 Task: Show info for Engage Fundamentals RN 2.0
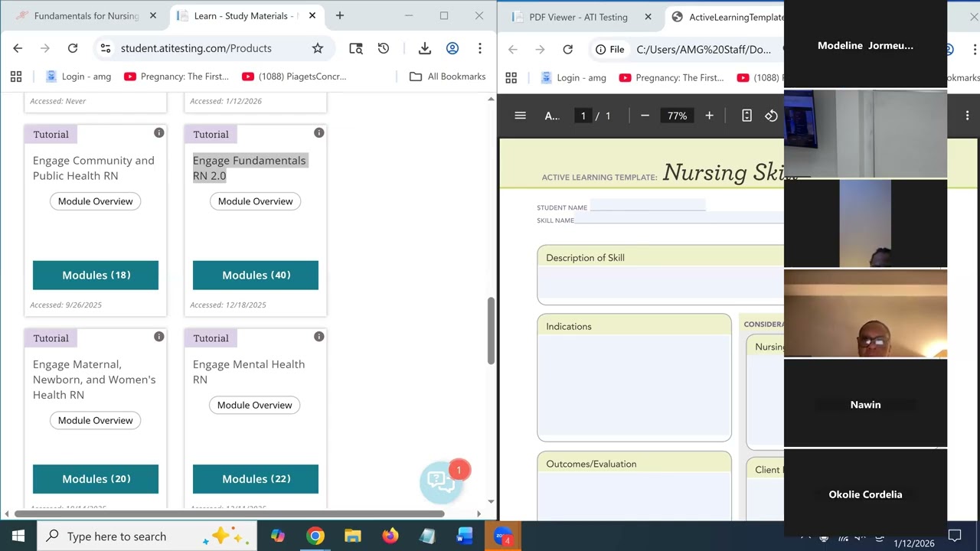[x=319, y=132]
